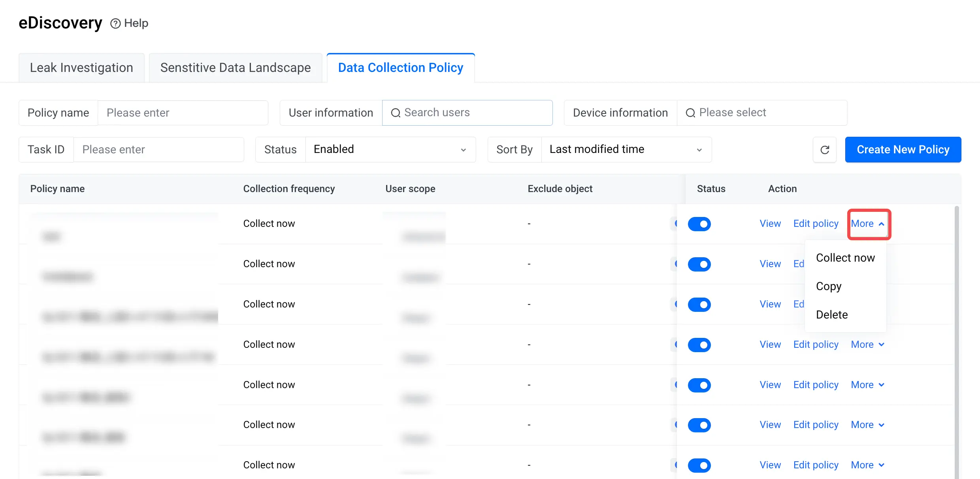This screenshot has width=980, height=479.
Task: Click the Create New Policy button
Action: [903, 150]
